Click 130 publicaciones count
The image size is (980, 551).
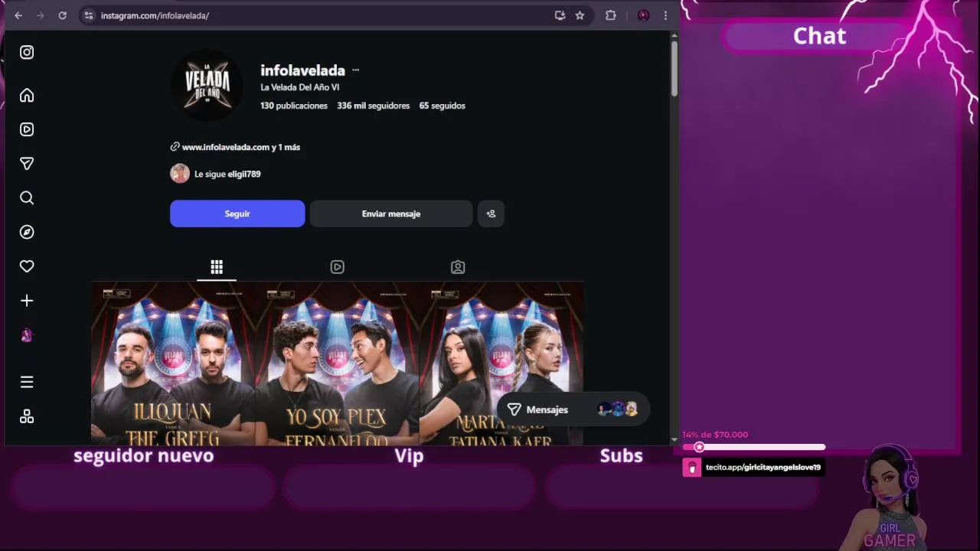(294, 106)
